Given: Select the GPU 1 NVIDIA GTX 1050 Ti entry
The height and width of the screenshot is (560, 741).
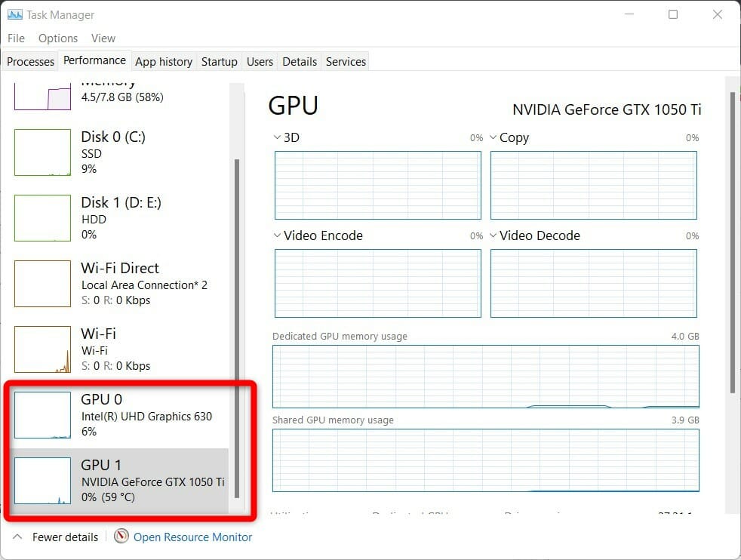Looking at the screenshot, I should (x=113, y=481).
